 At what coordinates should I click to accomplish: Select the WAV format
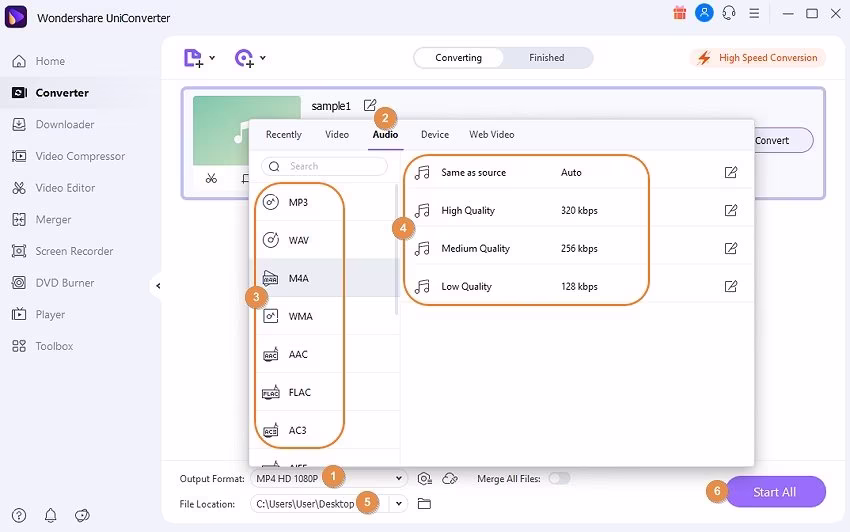[324, 240]
